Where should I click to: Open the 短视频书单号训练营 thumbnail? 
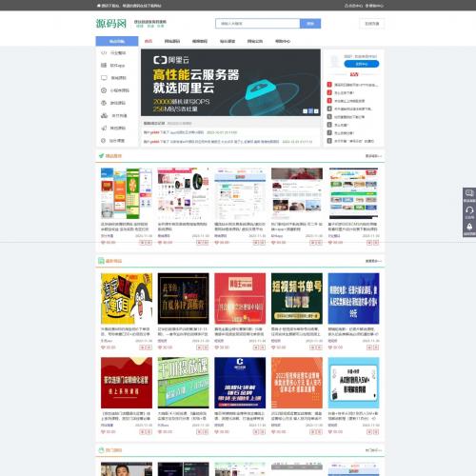[x=297, y=298]
